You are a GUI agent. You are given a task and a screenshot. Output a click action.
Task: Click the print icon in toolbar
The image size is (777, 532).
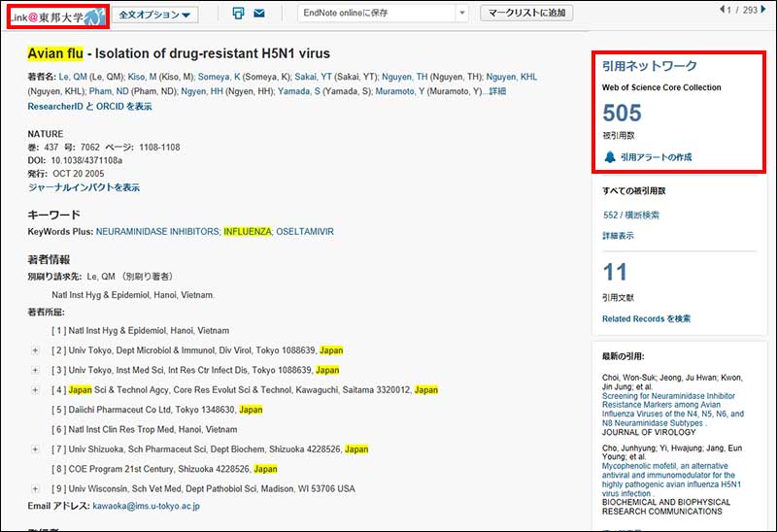tap(238, 14)
